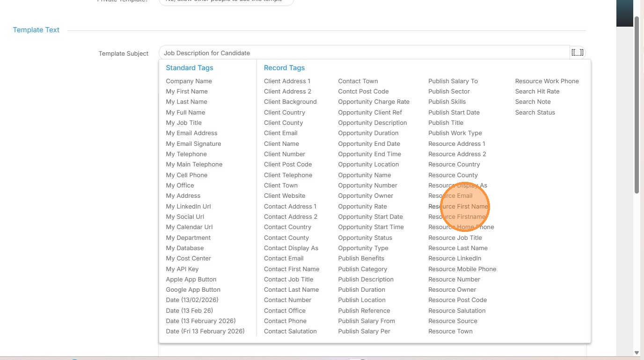This screenshot has height=360, width=644.
Task: Insert the Opportunity Type tag
Action: click(x=364, y=248)
